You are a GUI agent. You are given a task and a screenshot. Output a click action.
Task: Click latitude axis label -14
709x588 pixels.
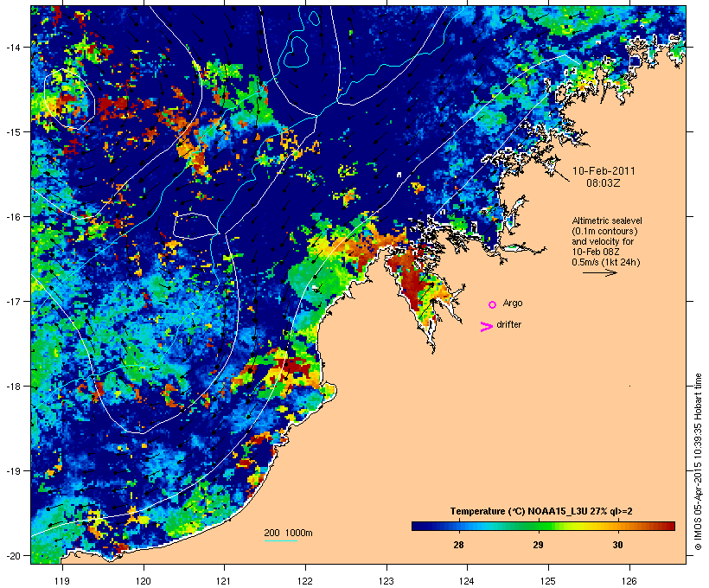coord(12,47)
